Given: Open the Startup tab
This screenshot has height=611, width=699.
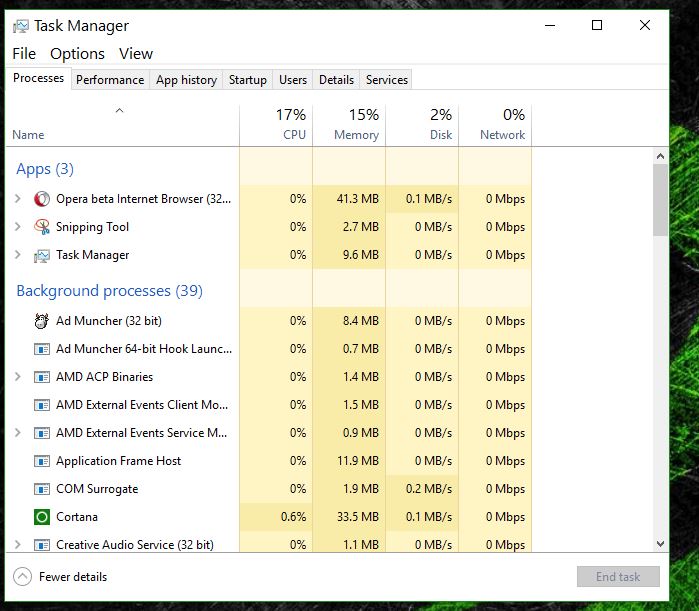Looking at the screenshot, I should (x=247, y=80).
